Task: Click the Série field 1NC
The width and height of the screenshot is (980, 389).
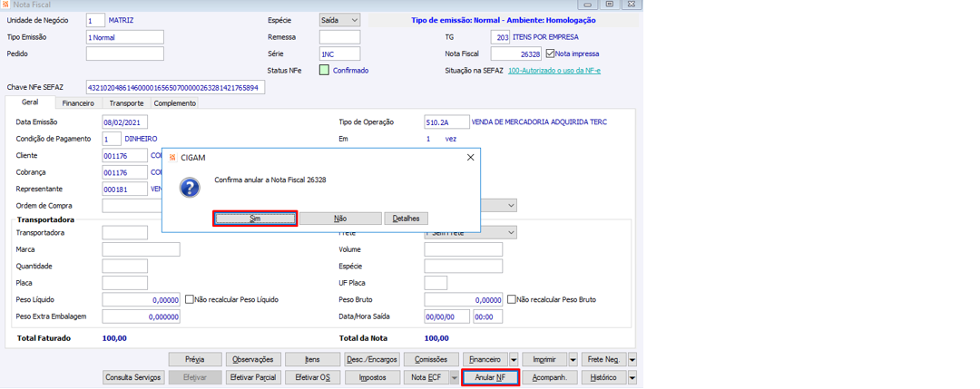Action: coord(339,53)
